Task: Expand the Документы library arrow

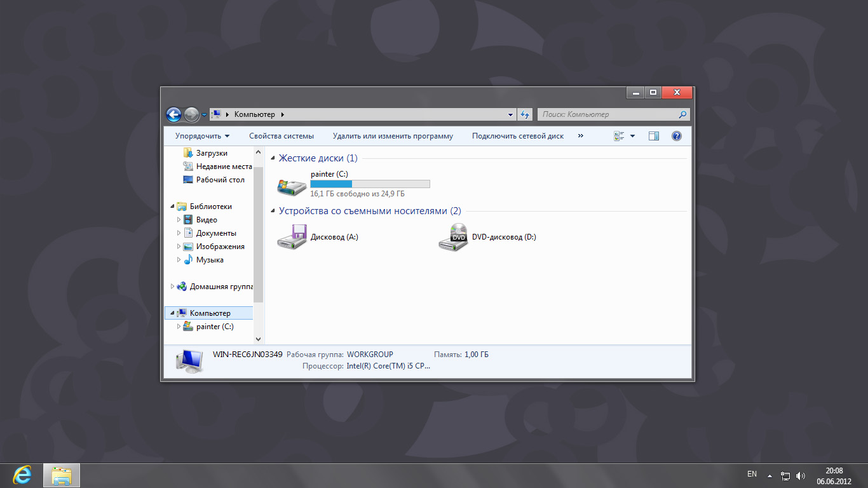Action: point(179,233)
